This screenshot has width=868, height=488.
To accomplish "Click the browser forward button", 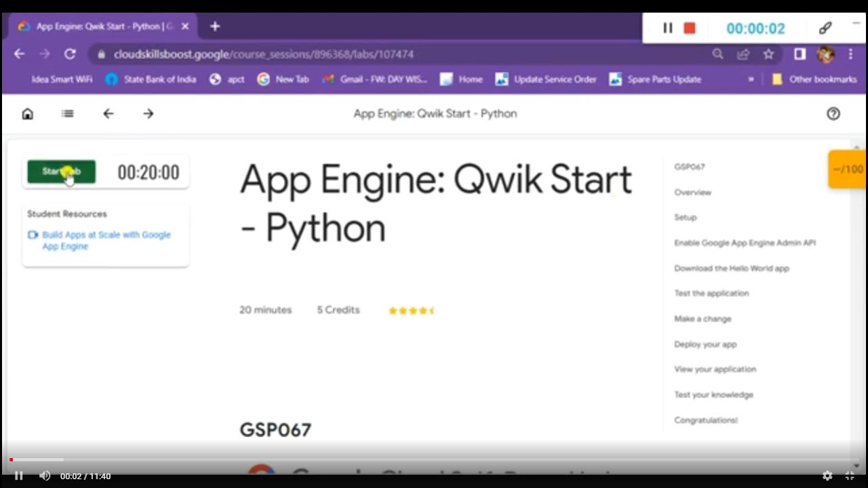I will tap(45, 54).
